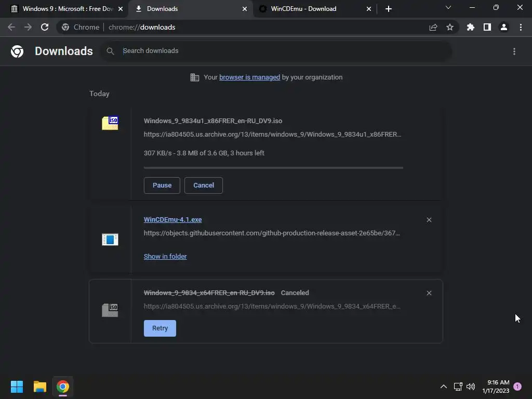Cancel the Windows 9 x86 ISO download
Image resolution: width=532 pixels, height=399 pixels.
point(204,185)
